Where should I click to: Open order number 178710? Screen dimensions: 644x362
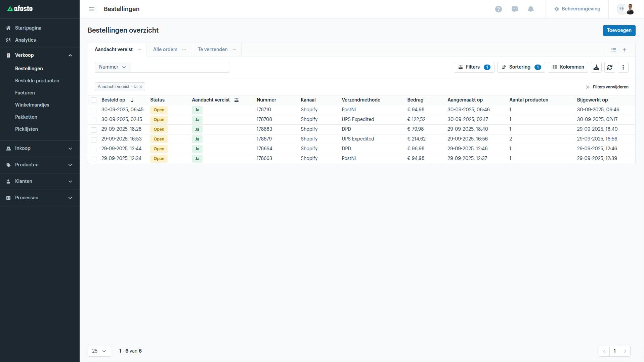coord(264,110)
